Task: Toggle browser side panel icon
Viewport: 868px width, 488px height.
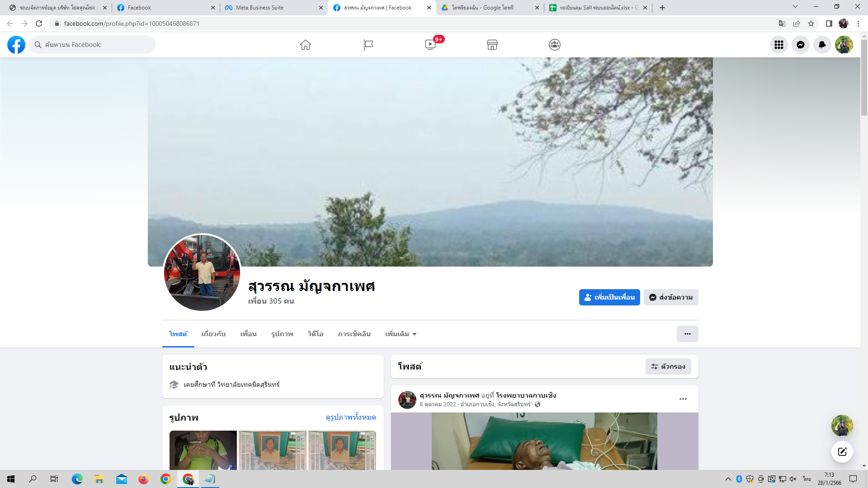Action: [x=829, y=23]
